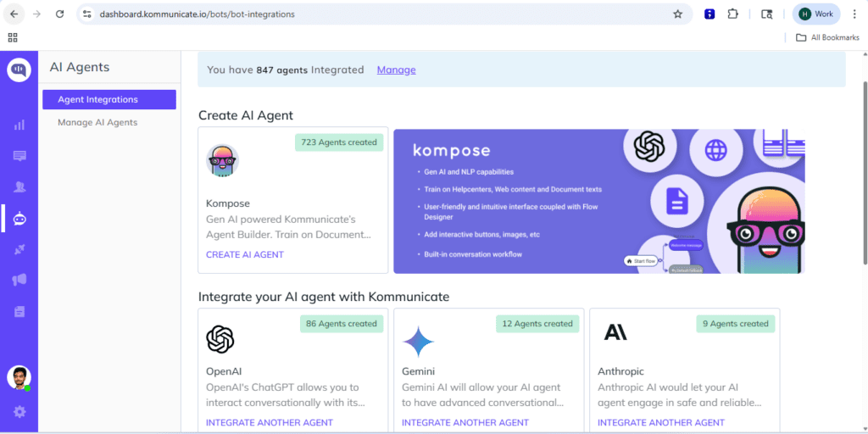
Task: Click the browser forward arrow
Action: [x=37, y=14]
